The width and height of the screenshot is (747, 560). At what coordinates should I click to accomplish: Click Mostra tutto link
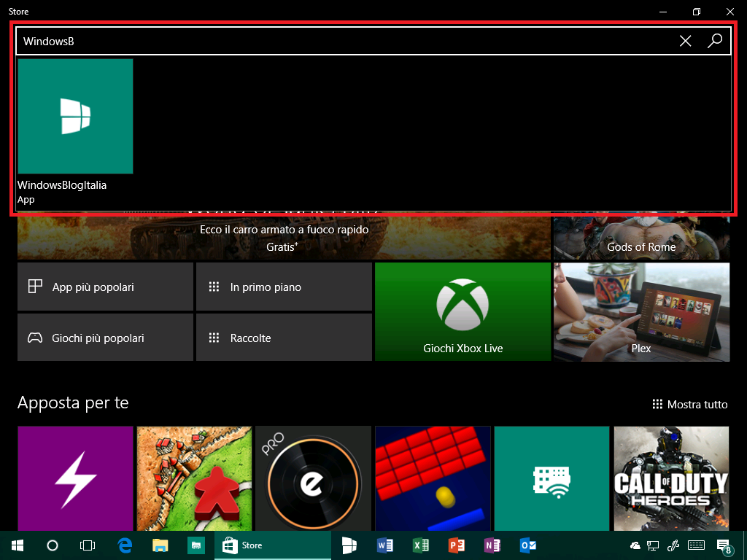pyautogui.click(x=690, y=404)
